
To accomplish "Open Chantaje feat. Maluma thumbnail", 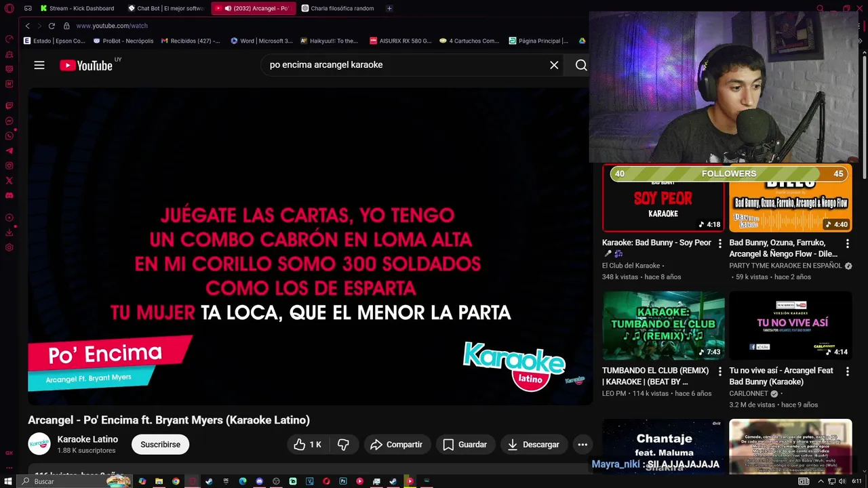I will click(663, 446).
